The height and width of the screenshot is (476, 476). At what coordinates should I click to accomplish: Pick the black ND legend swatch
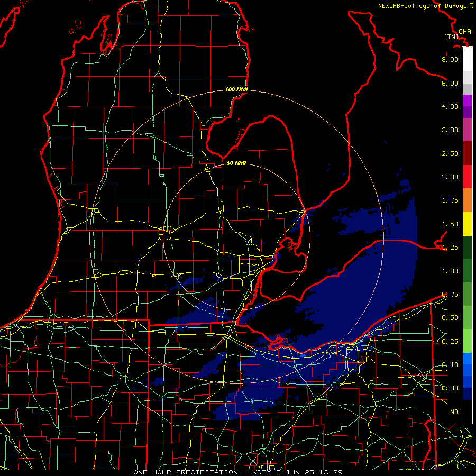pyautogui.click(x=467, y=411)
